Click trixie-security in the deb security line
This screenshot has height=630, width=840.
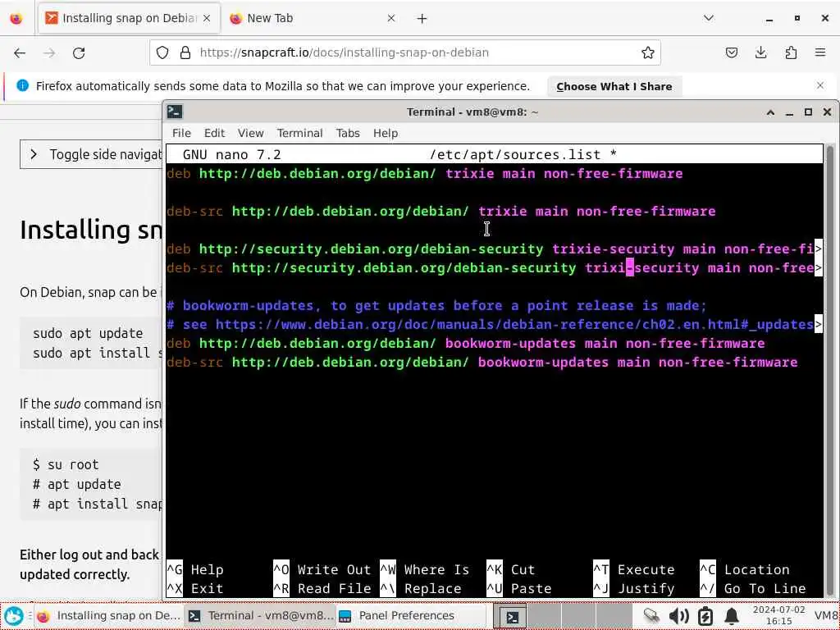614,249
